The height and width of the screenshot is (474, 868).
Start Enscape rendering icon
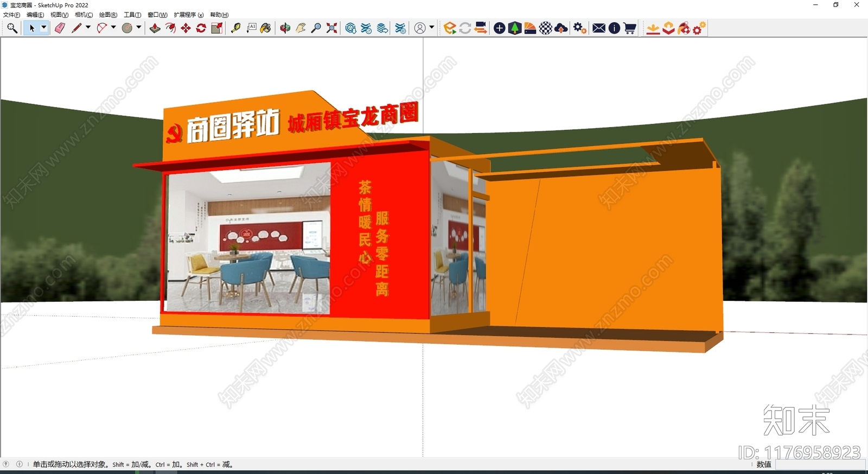(450, 28)
